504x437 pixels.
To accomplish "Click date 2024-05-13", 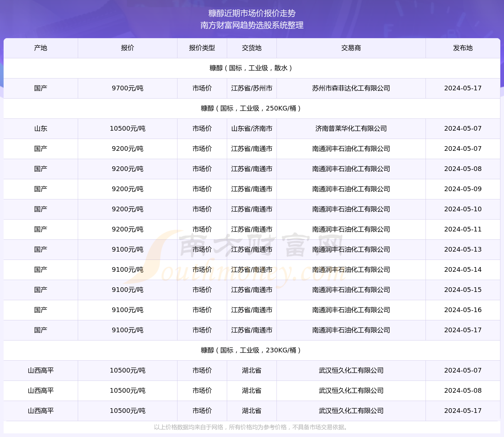I will click(x=463, y=249).
